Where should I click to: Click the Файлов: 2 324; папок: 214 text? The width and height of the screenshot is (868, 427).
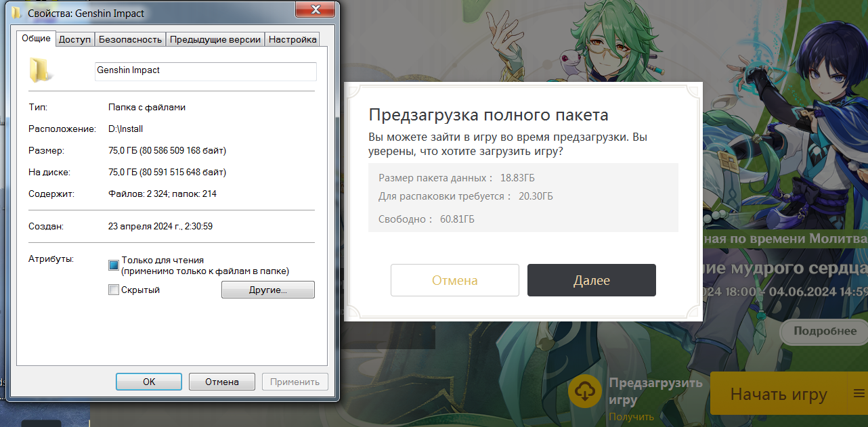coord(162,194)
